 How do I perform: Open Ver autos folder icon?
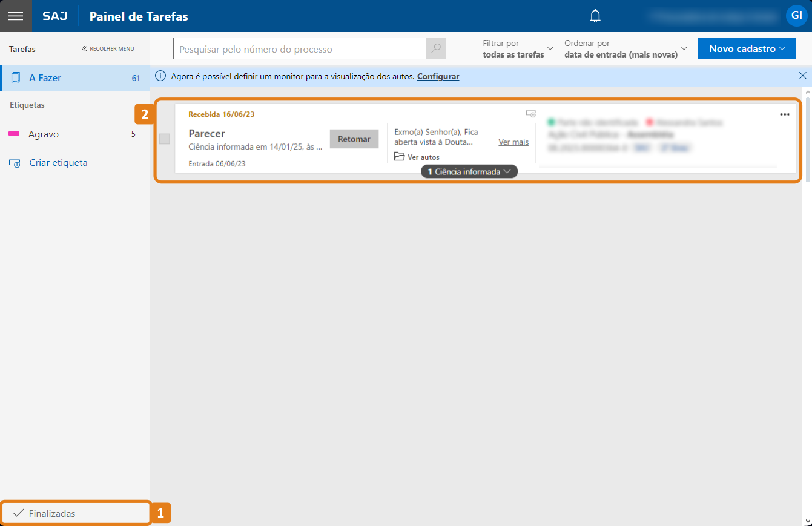(x=399, y=157)
